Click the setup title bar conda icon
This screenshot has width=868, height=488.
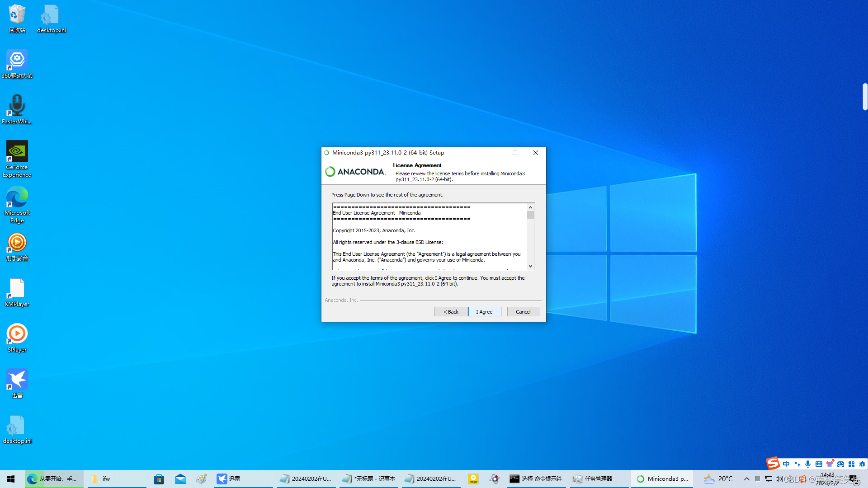click(x=326, y=153)
